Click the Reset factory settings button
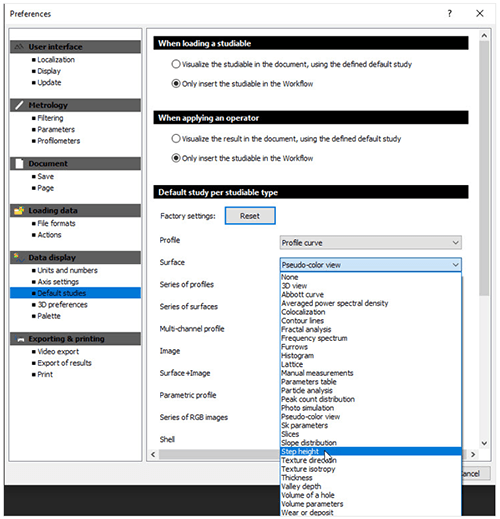Image resolution: width=500 pixels, height=519 pixels. click(x=250, y=216)
